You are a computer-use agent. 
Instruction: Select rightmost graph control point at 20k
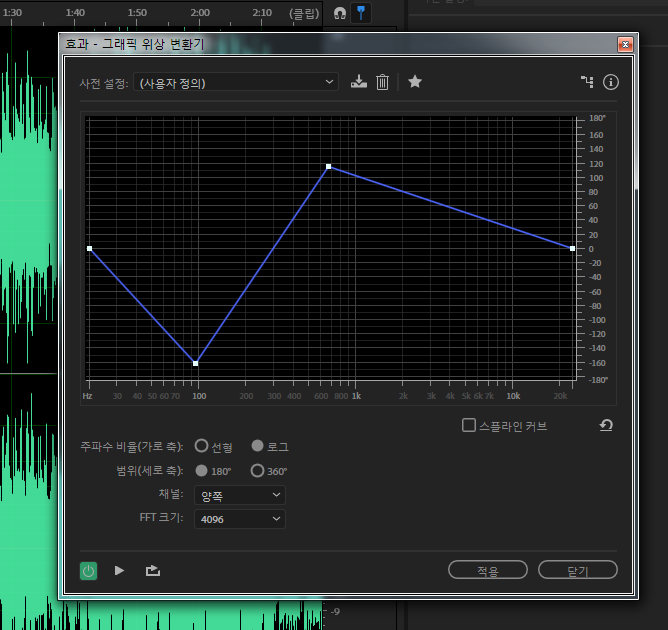[x=573, y=248]
